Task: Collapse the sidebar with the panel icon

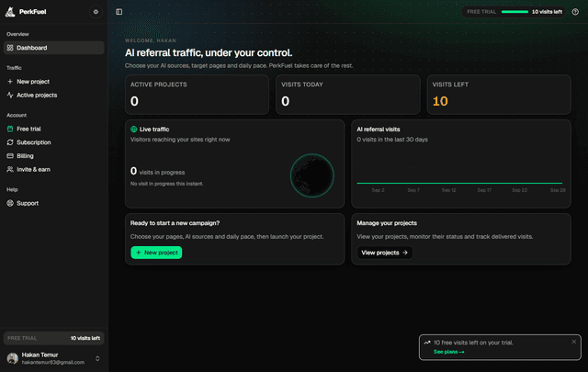Action: 119,12
